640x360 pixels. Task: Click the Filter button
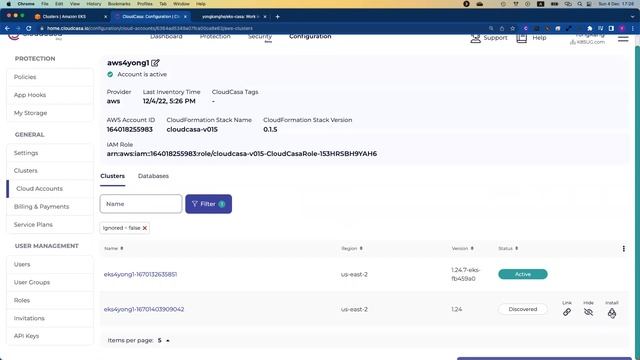pyautogui.click(x=209, y=204)
